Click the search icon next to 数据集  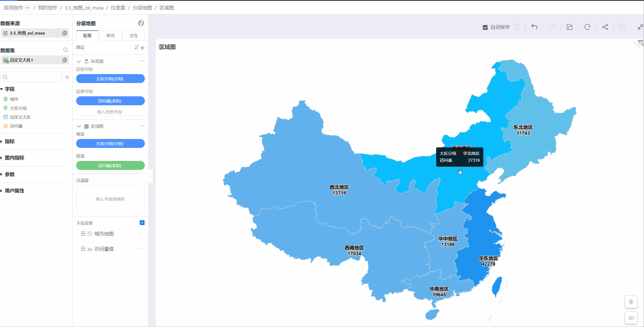[65, 50]
